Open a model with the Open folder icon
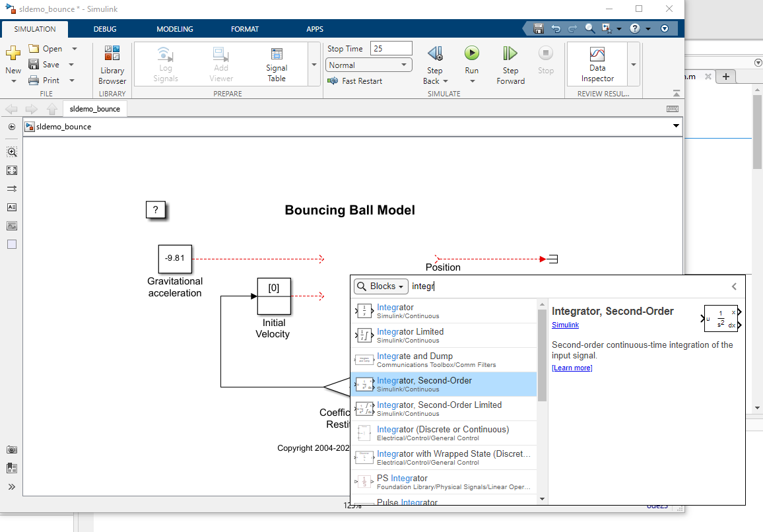Screen dimensions: 763x532 pos(34,49)
